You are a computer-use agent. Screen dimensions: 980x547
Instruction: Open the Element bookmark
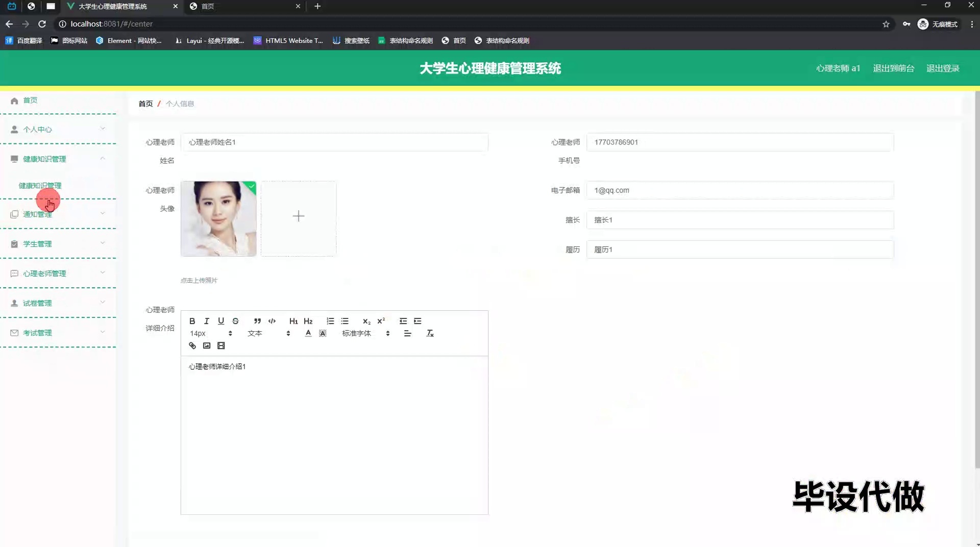coord(129,41)
